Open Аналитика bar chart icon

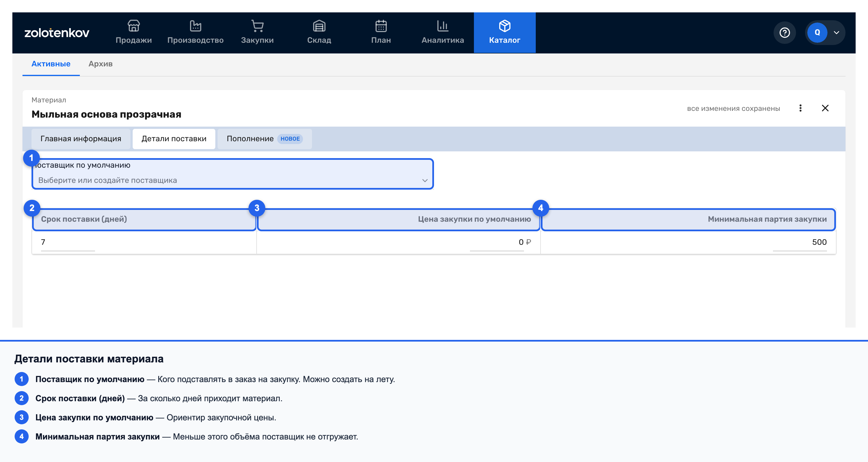coord(443,26)
